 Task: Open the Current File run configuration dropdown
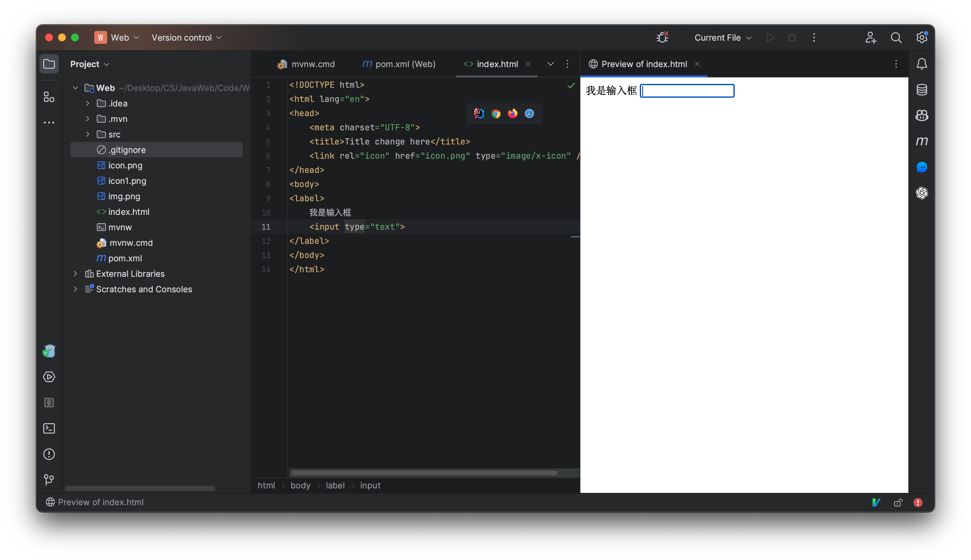722,38
